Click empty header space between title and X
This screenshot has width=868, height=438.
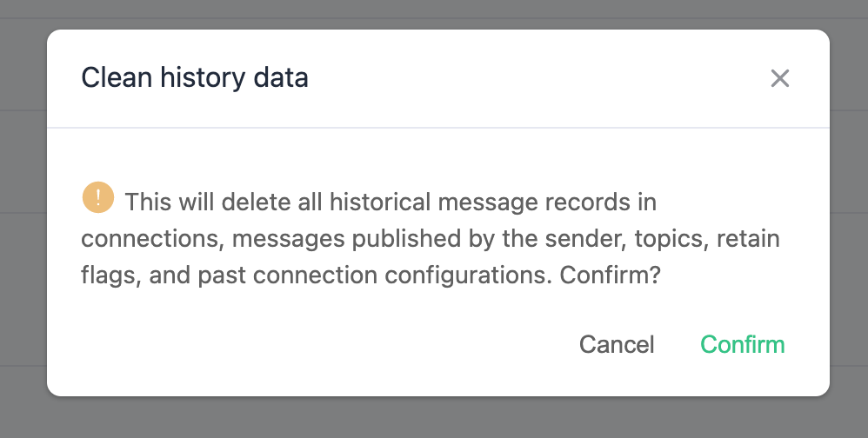(x=539, y=79)
